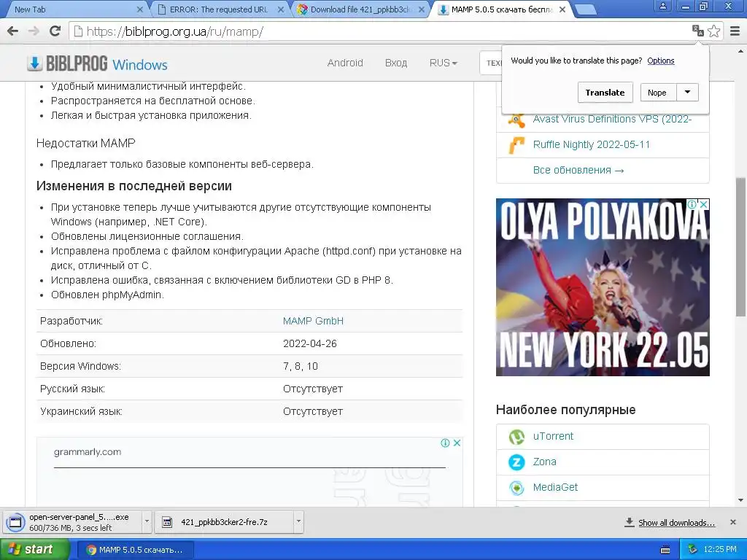Click the BIBLPROG Windows logo text
This screenshot has width=747, height=560.
tap(107, 63)
